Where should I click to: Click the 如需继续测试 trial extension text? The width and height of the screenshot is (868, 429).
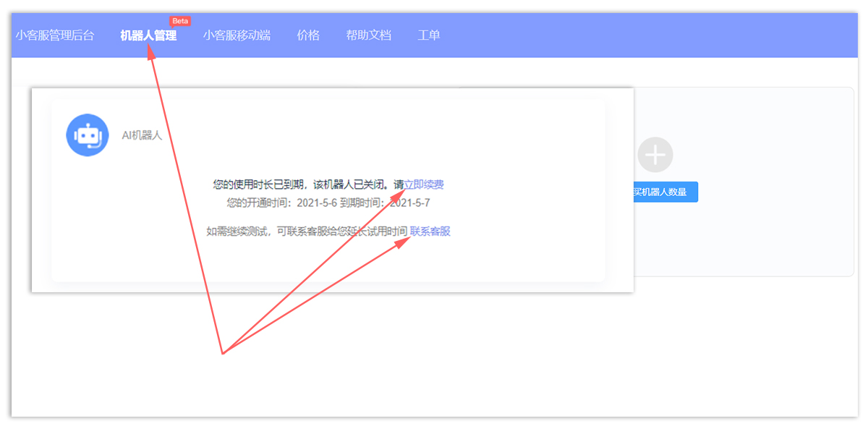tap(307, 232)
